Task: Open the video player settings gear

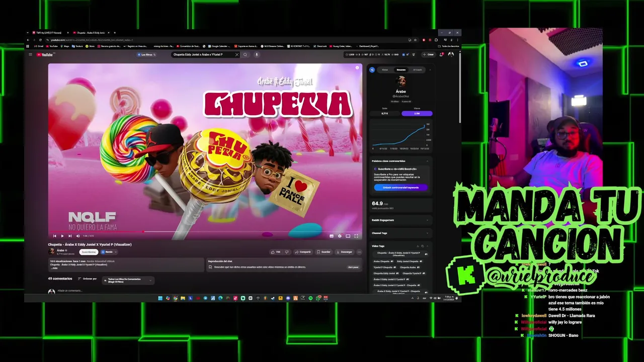Action: 340,236
